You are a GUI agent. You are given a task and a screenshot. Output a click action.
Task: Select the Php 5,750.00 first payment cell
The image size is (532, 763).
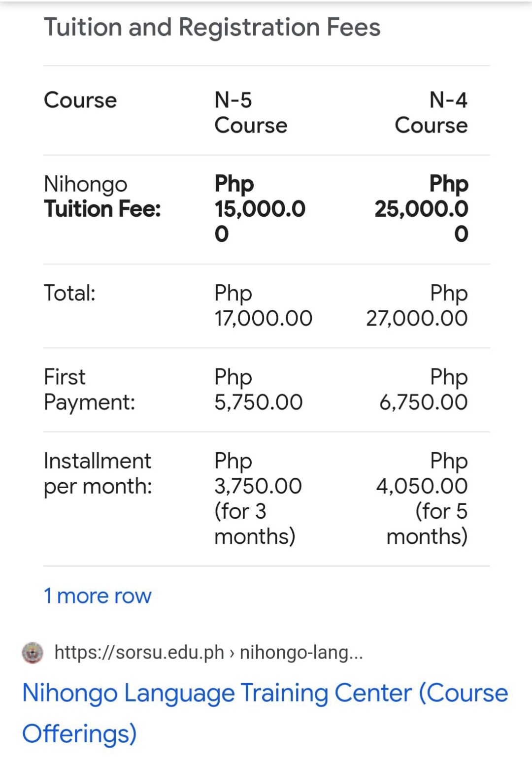click(258, 390)
